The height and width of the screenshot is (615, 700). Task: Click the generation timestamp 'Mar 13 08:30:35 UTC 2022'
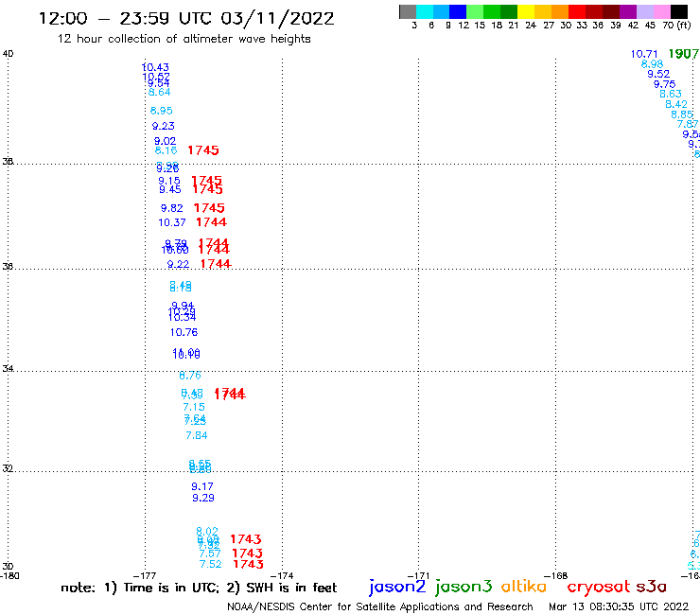(619, 606)
